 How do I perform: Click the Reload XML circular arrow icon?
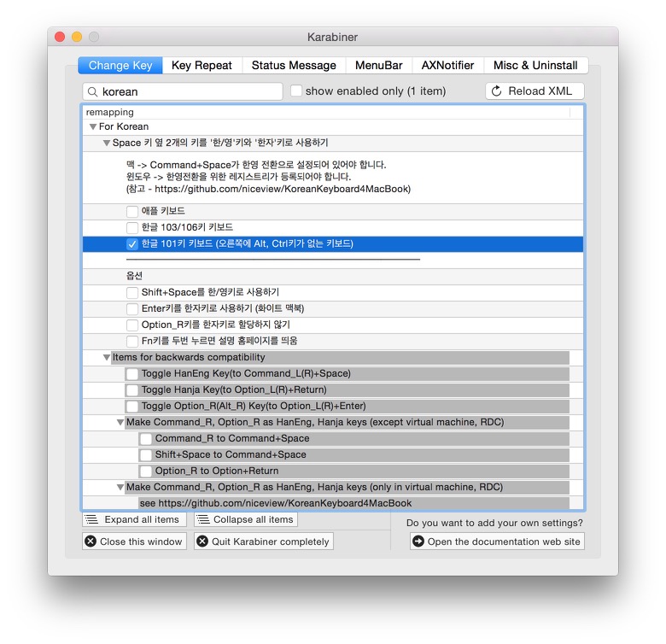(x=497, y=91)
